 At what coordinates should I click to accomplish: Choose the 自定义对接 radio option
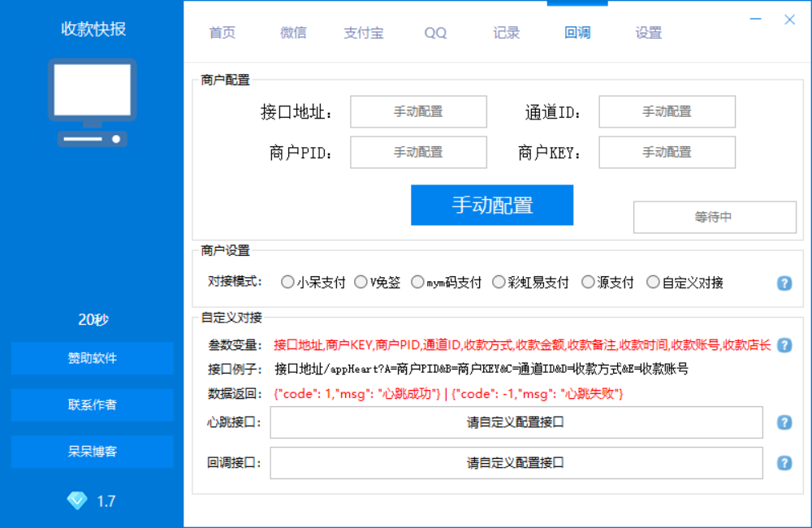point(653,283)
